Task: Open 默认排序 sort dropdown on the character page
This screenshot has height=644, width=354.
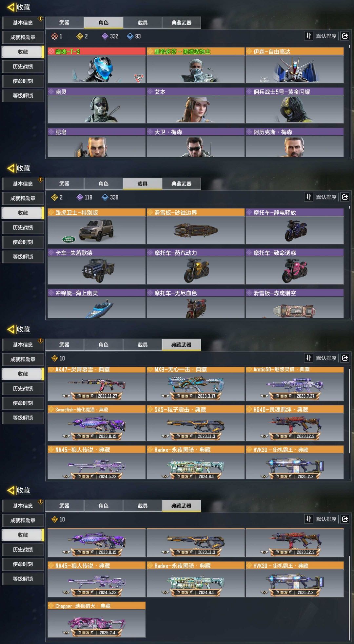Action: (326, 36)
